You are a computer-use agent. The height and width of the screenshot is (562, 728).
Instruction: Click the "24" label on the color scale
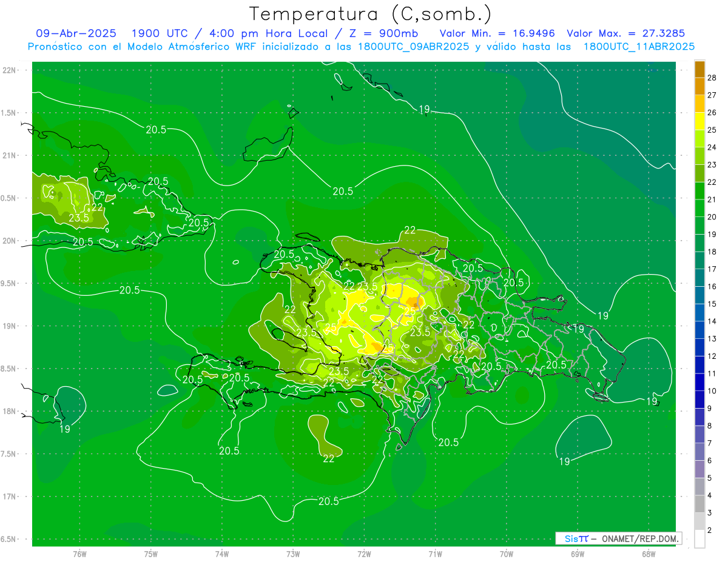(713, 147)
